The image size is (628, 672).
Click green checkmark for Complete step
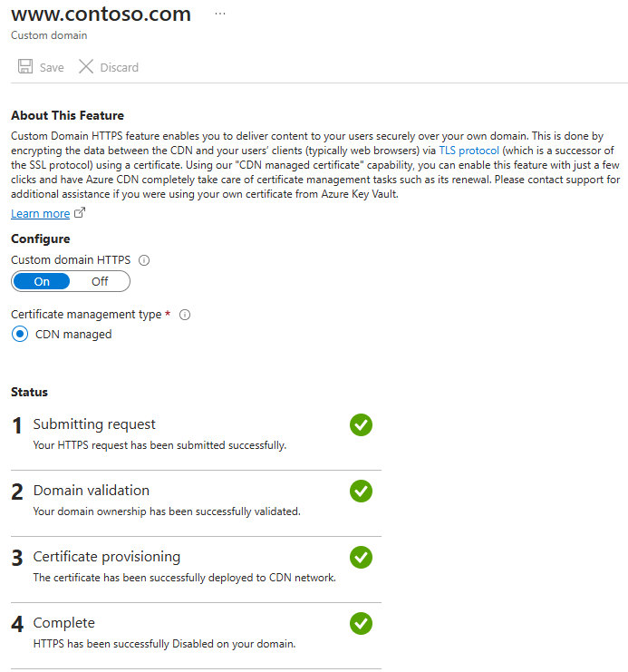pyautogui.click(x=361, y=624)
